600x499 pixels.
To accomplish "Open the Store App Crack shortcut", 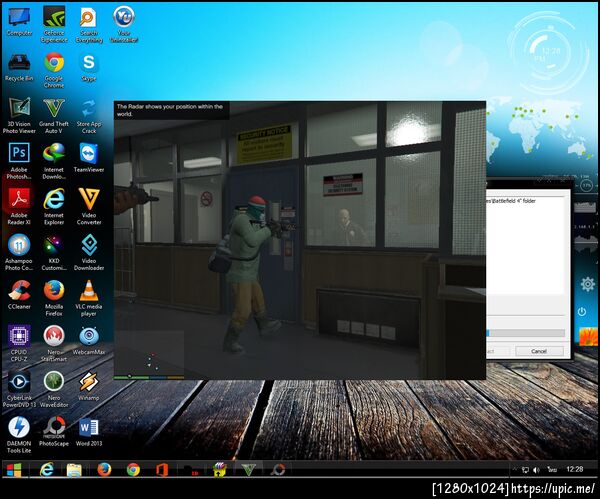I will tap(89, 115).
